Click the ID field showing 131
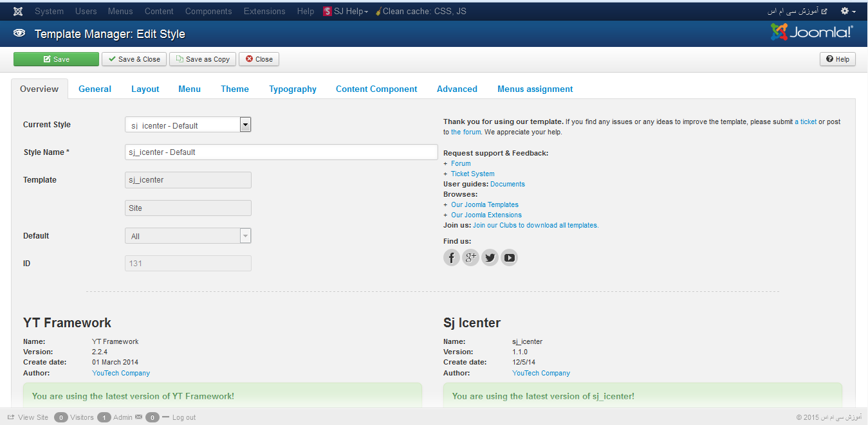The width and height of the screenshot is (868, 425). click(188, 264)
